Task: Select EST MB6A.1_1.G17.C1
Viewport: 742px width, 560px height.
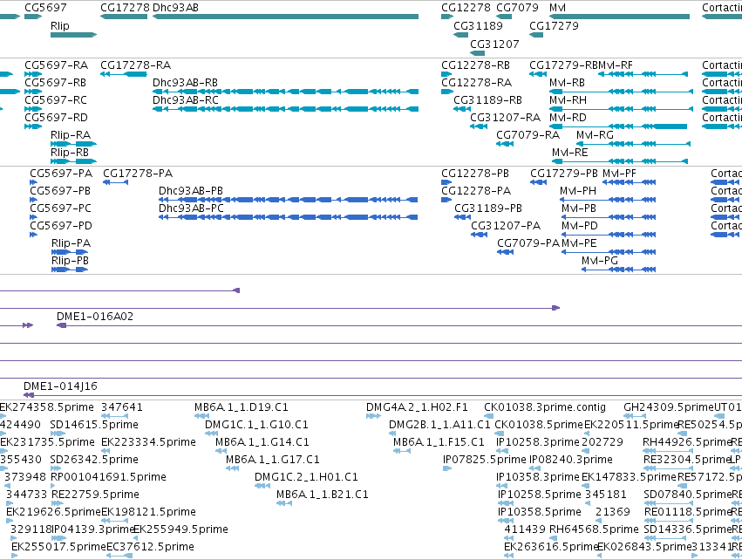Action: [232, 468]
